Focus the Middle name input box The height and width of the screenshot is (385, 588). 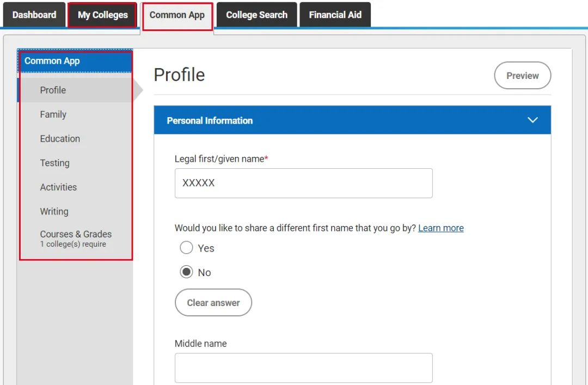303,368
